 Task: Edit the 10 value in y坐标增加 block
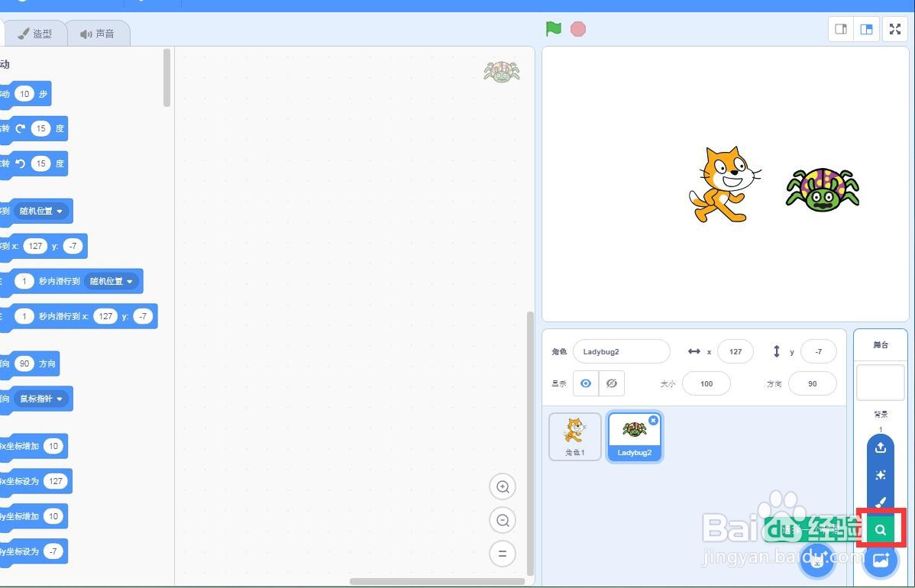(53, 516)
